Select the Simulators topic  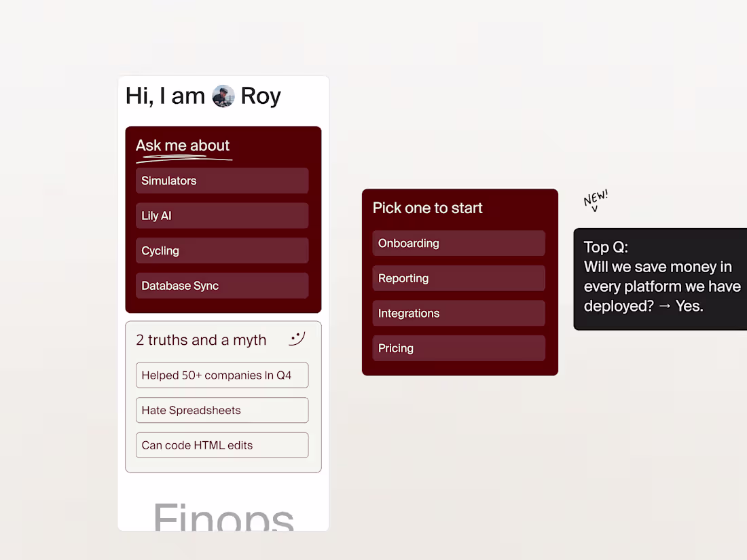tap(222, 181)
